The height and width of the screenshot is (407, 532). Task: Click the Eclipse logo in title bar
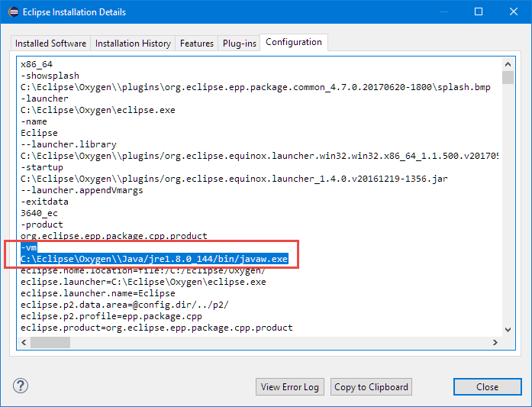(x=13, y=12)
